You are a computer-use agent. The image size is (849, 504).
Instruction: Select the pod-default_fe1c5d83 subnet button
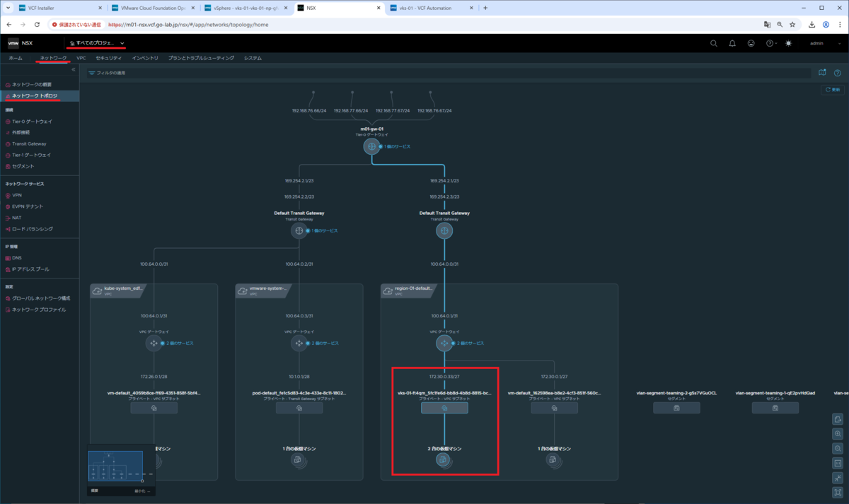point(299,408)
